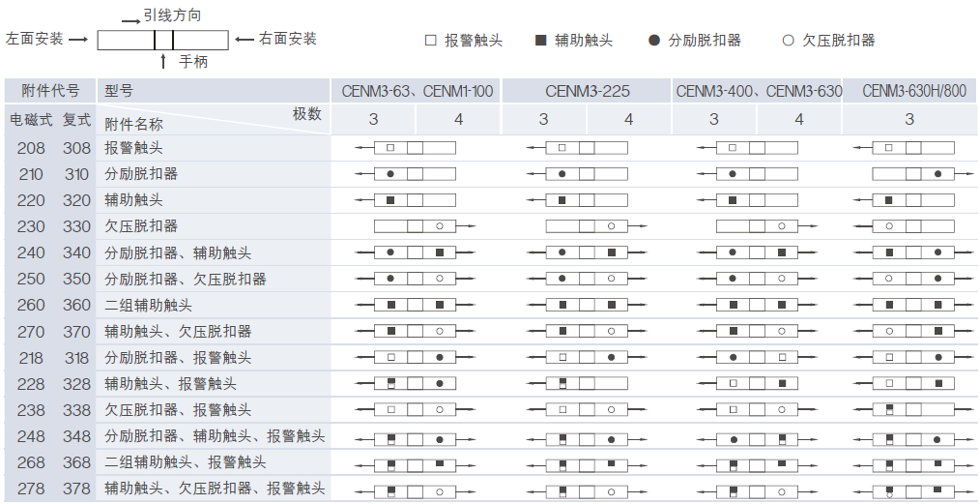Click the 引线方向 arrow symbol
This screenshot has height=504, width=980.
[130, 21]
